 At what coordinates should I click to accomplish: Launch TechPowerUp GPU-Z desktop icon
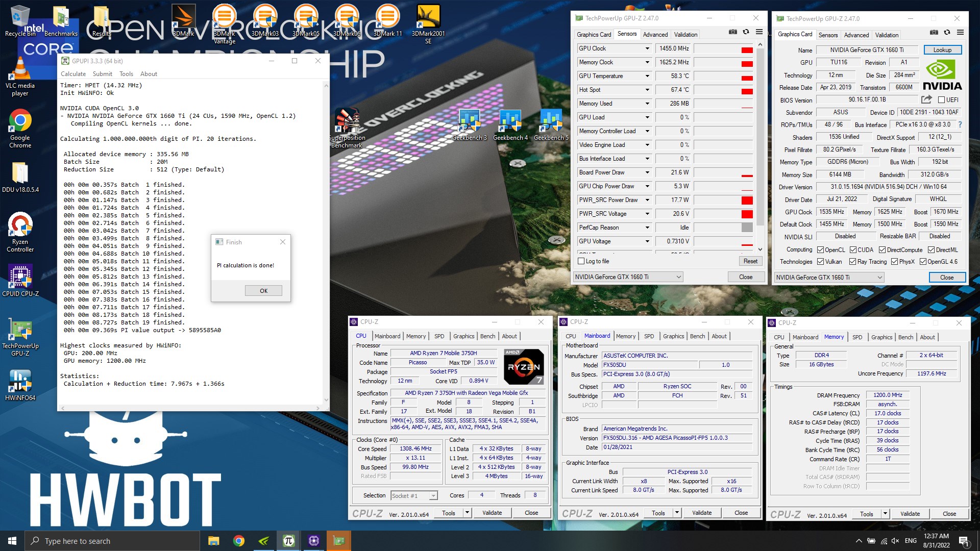coord(20,337)
